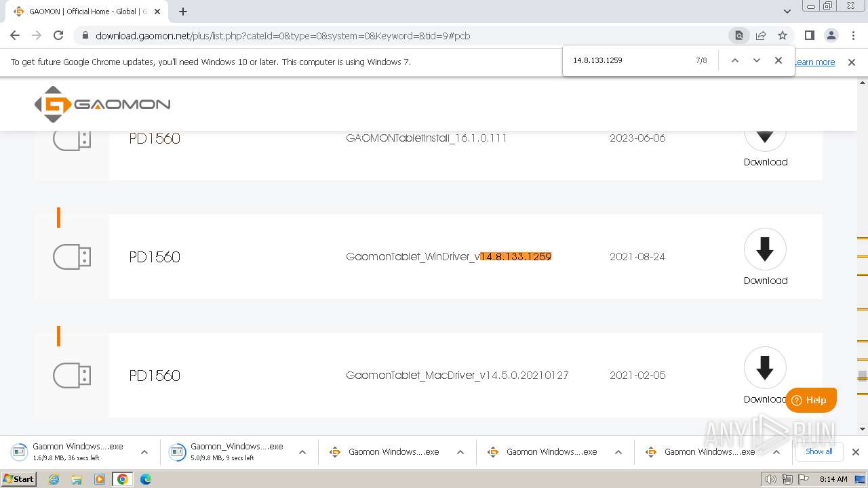Click USB icon of GAOMONTabletInstall row
The height and width of the screenshot is (488, 868).
[x=72, y=140]
